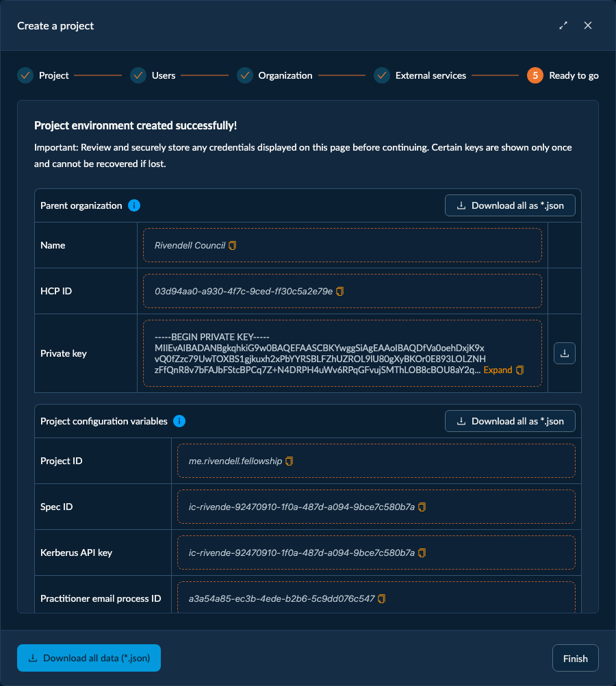Click Download all data (*.json) button
This screenshot has height=686, width=616.
[x=89, y=658]
